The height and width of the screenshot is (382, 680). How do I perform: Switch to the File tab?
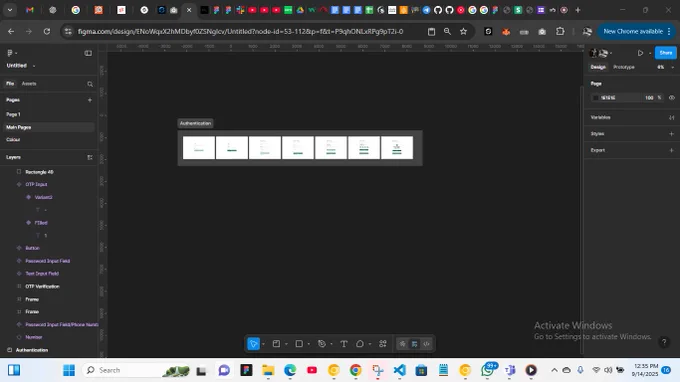10,84
